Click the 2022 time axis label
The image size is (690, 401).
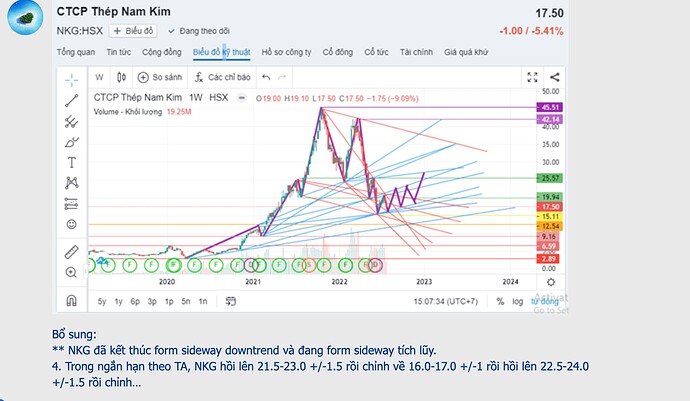(x=339, y=282)
